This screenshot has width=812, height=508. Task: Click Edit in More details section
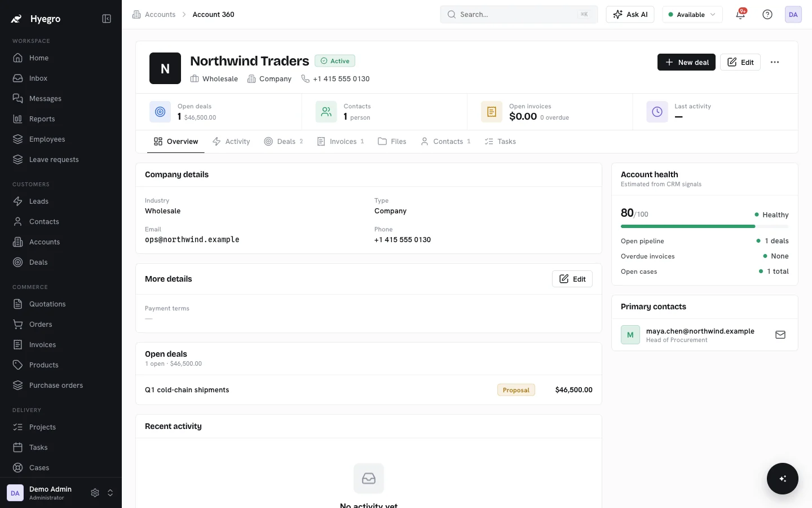(572, 279)
